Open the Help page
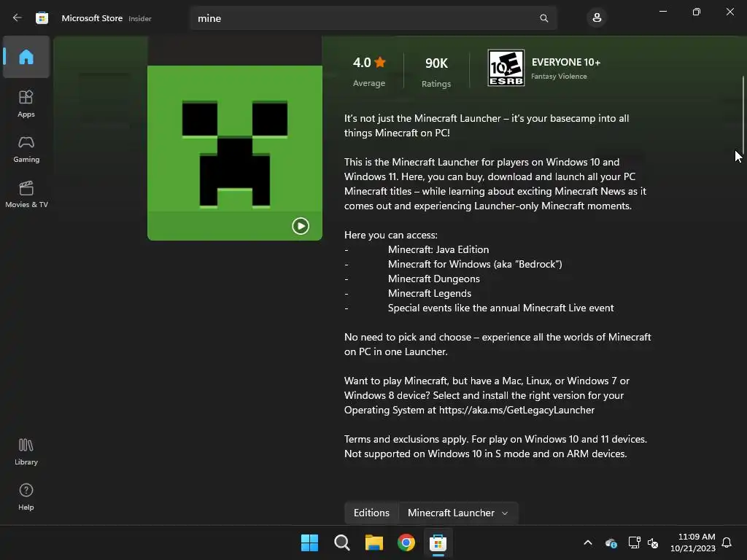Image resolution: width=747 pixels, height=560 pixels. pos(26,497)
